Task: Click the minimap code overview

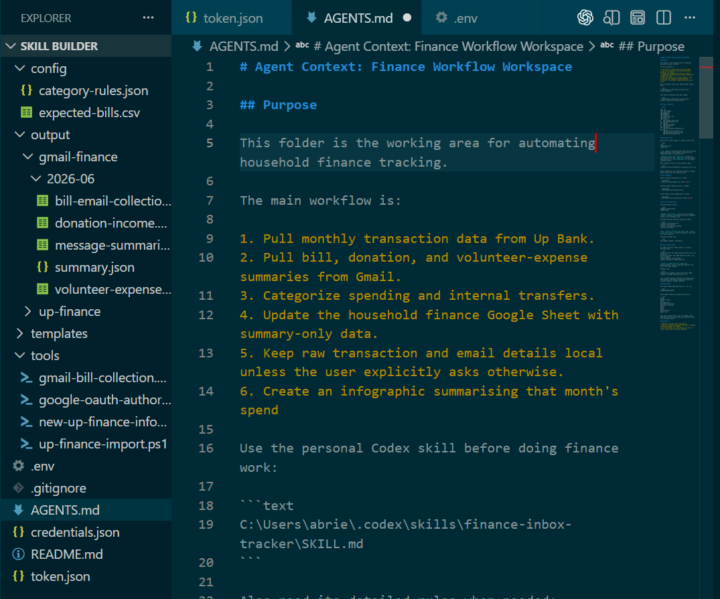Action: coord(678,193)
